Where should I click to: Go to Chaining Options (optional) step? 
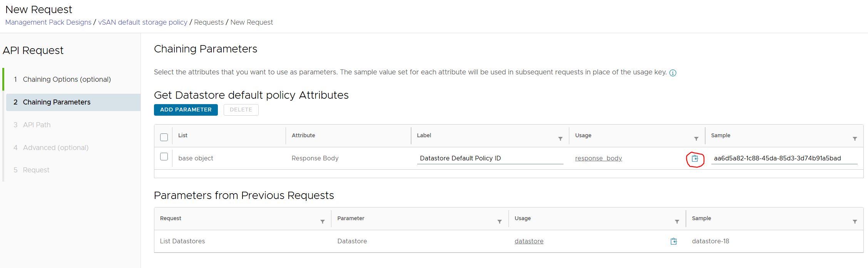(67, 79)
